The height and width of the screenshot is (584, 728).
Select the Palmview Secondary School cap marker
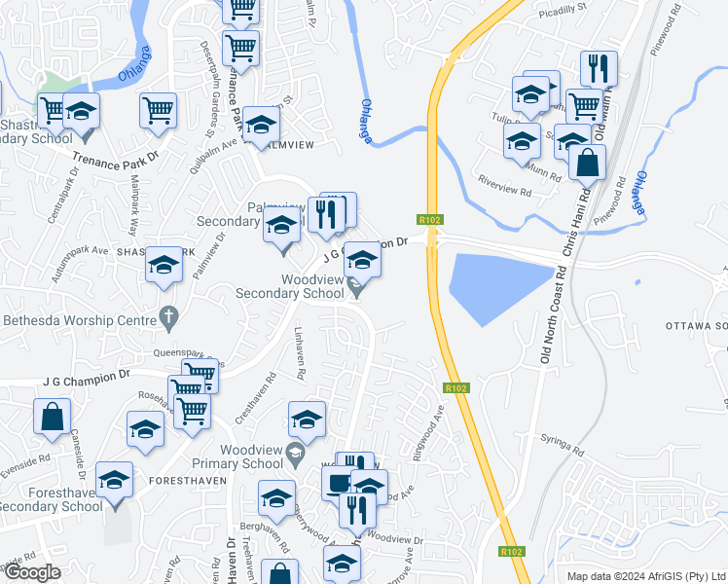click(281, 226)
